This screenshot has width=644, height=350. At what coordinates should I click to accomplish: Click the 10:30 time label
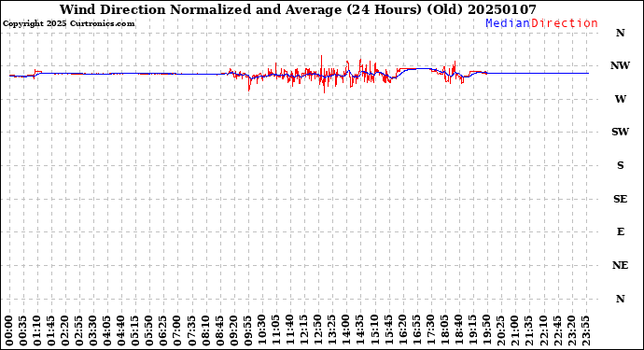[x=261, y=331]
